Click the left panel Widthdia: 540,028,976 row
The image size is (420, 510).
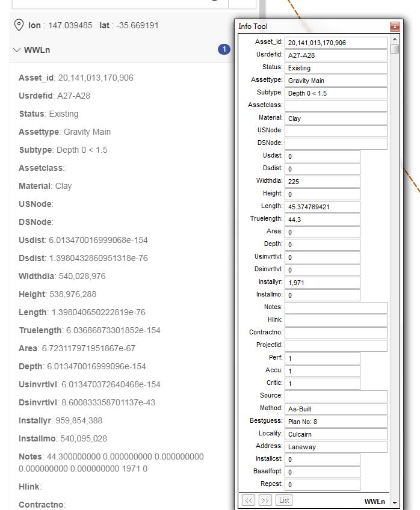point(62,276)
